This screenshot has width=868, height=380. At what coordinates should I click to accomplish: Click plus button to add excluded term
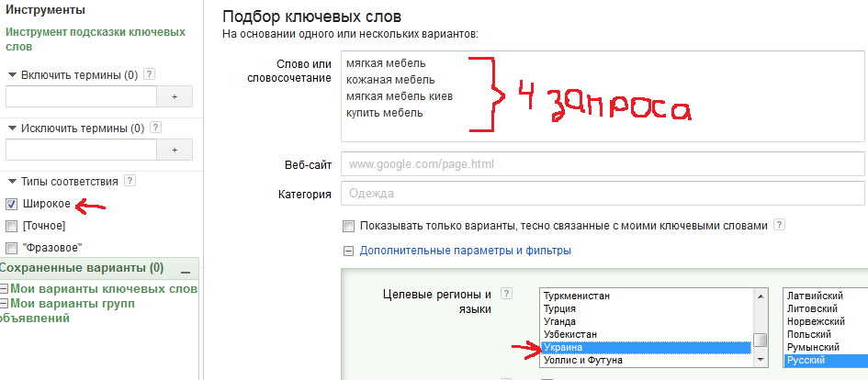pyautogui.click(x=175, y=150)
